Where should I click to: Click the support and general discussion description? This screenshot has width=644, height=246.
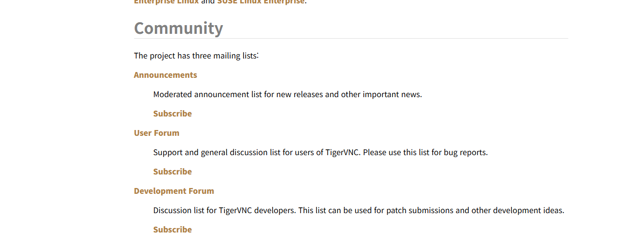point(320,152)
